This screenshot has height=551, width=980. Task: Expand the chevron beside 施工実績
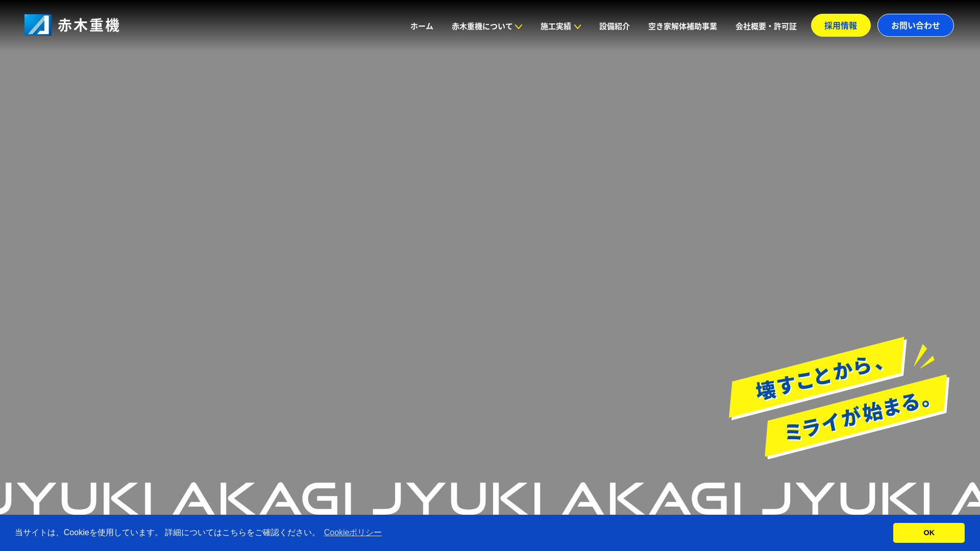pyautogui.click(x=577, y=27)
